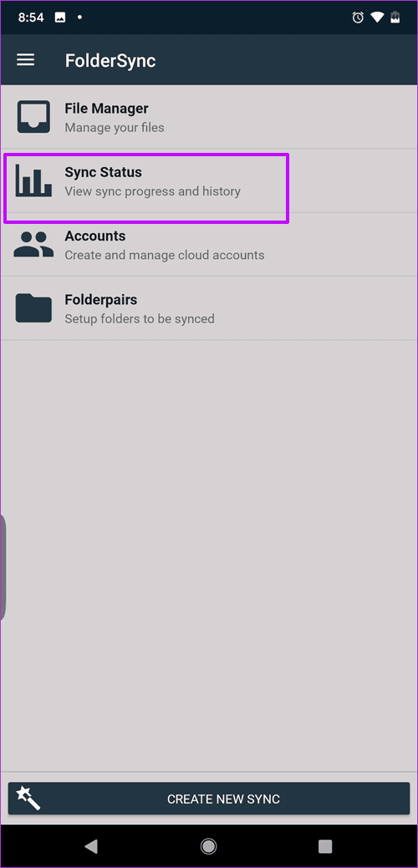The image size is (418, 868).
Task: Open the hamburger navigation menu
Action: [25, 60]
